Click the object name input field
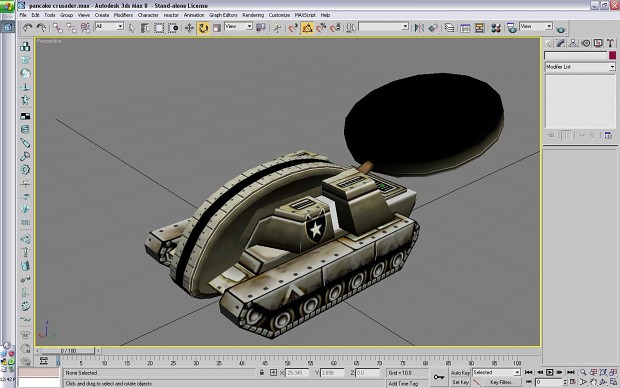 click(576, 55)
